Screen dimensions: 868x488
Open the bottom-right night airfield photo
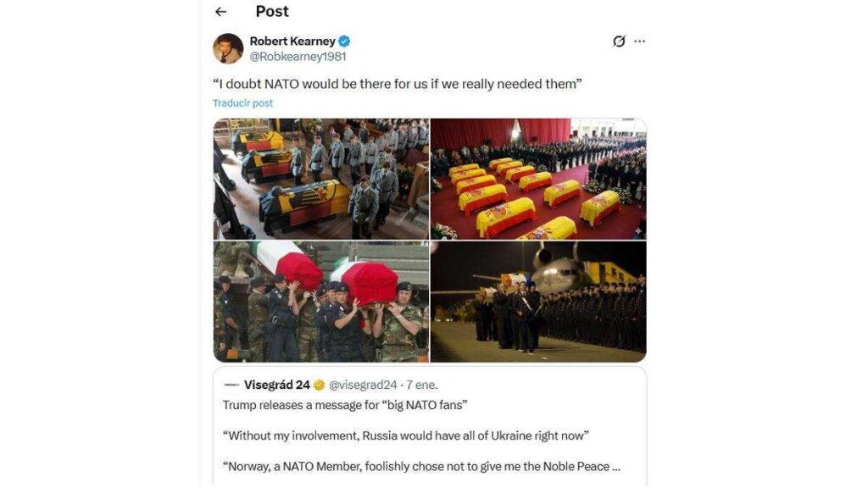539,302
